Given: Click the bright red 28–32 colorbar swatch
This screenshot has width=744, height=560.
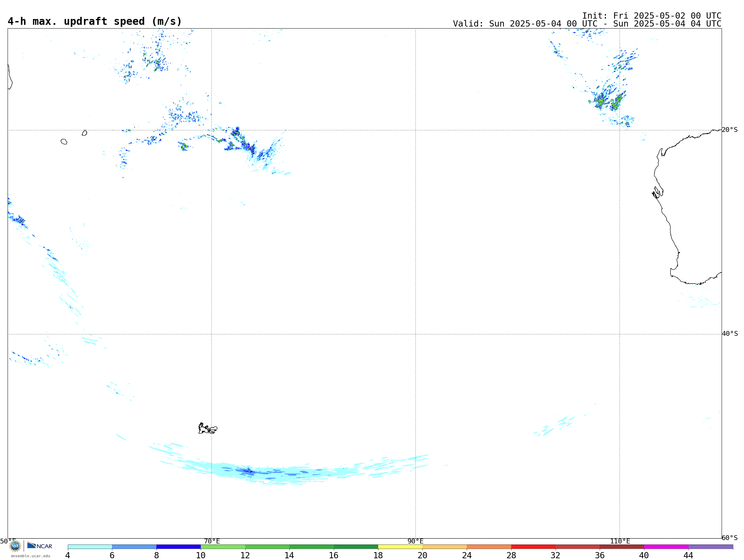Looking at the screenshot, I should coord(533,547).
